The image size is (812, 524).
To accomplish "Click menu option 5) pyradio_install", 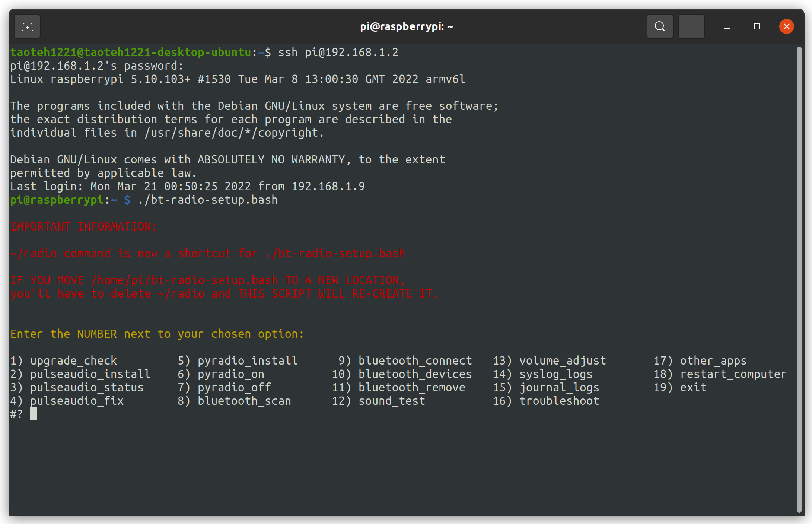I will coord(238,361).
